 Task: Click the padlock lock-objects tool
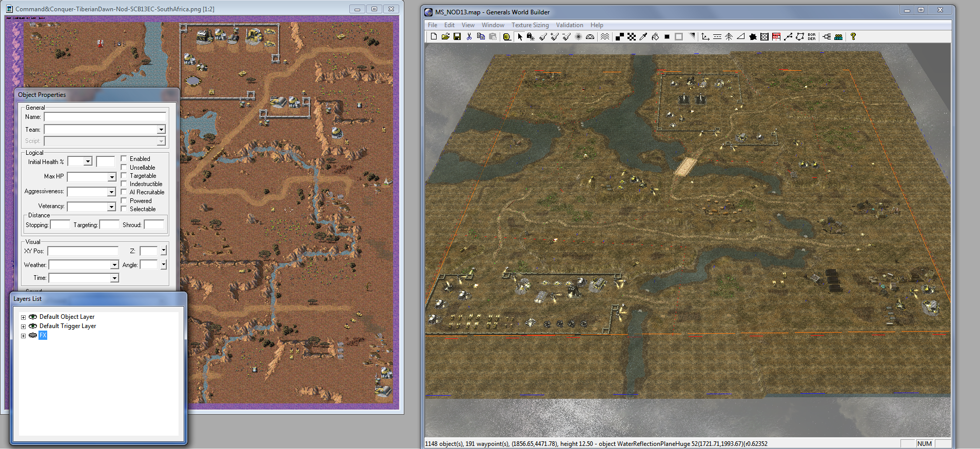click(x=531, y=36)
